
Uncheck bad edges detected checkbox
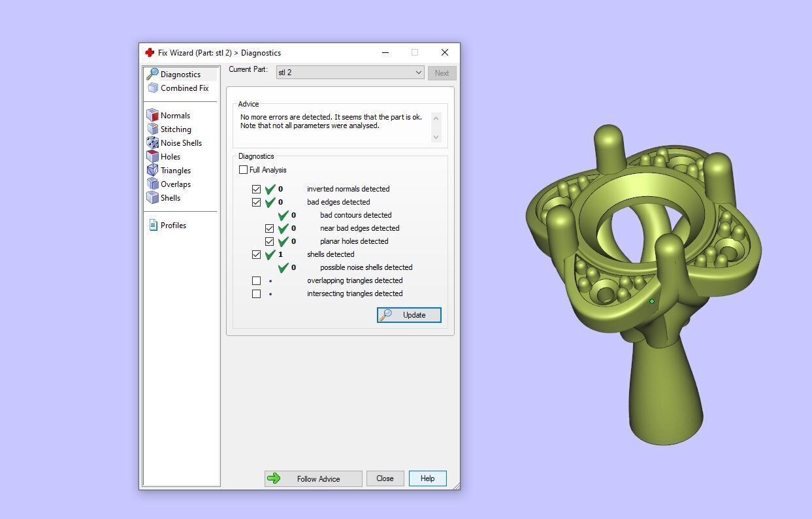[x=256, y=202]
